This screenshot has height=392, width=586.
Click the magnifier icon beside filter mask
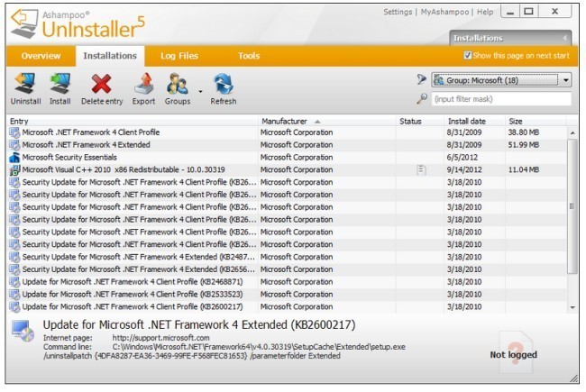click(x=422, y=98)
